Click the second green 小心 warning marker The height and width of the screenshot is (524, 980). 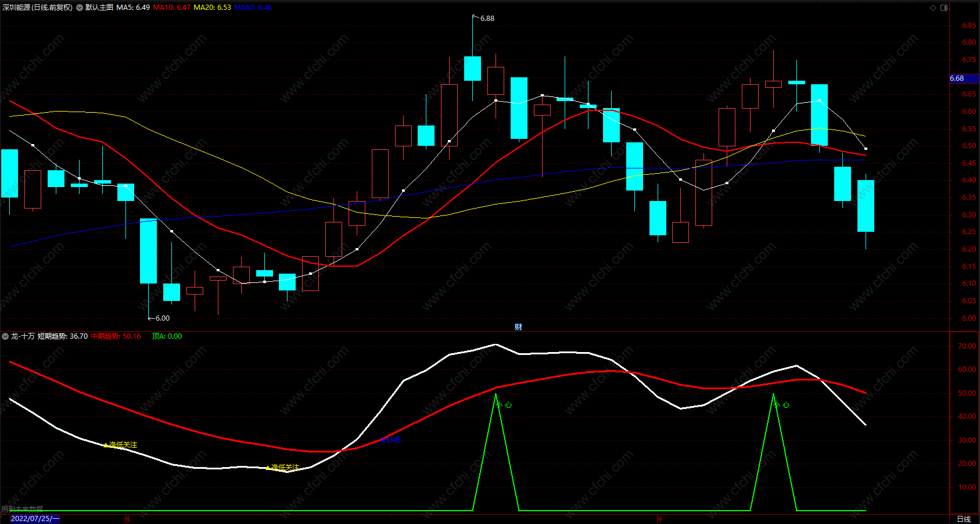tap(781, 405)
